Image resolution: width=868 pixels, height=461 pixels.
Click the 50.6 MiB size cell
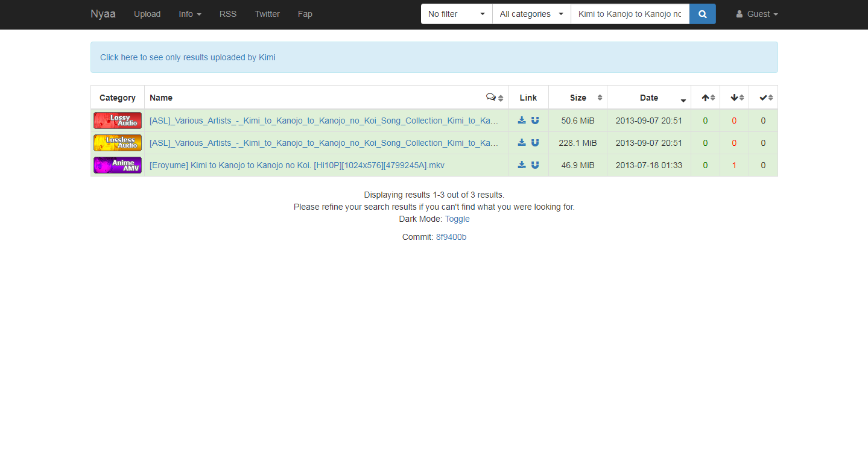click(578, 121)
